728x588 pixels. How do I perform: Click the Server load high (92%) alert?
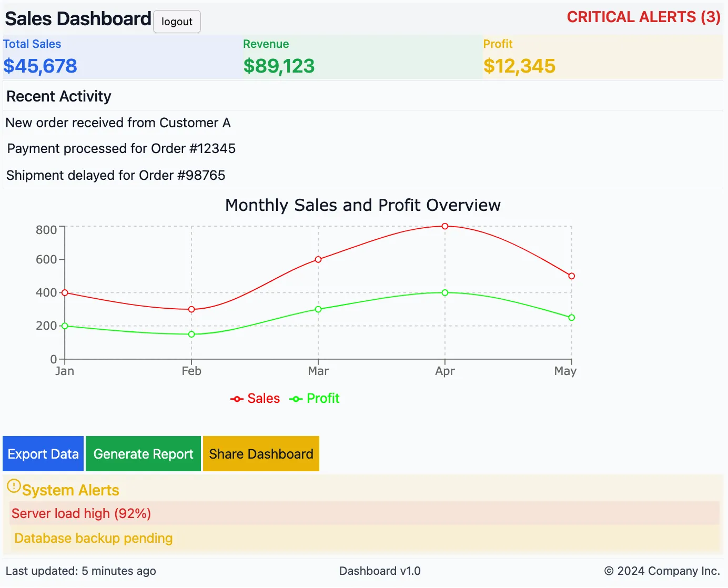click(x=364, y=513)
